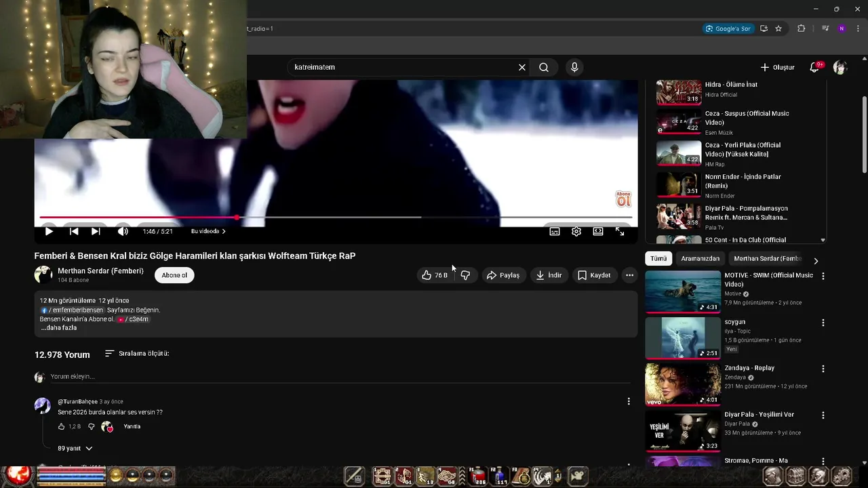Viewport: 868px width, 488px height.
Task: Select the Merthan Serdar (Femberi) filter chip
Action: coord(768,258)
